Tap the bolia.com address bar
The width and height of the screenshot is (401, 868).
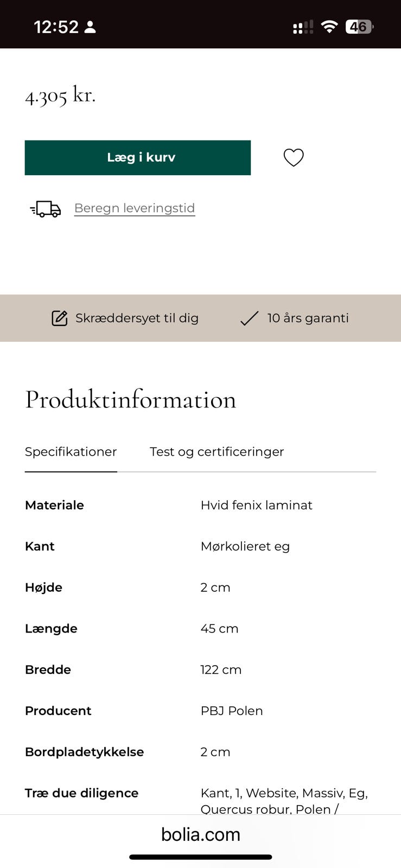pos(201,834)
